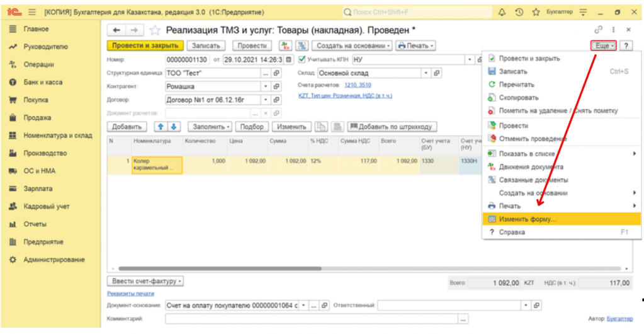Toggle the Учитывать КПН checkbox
Screen dimensions: 644x334
tap(302, 59)
